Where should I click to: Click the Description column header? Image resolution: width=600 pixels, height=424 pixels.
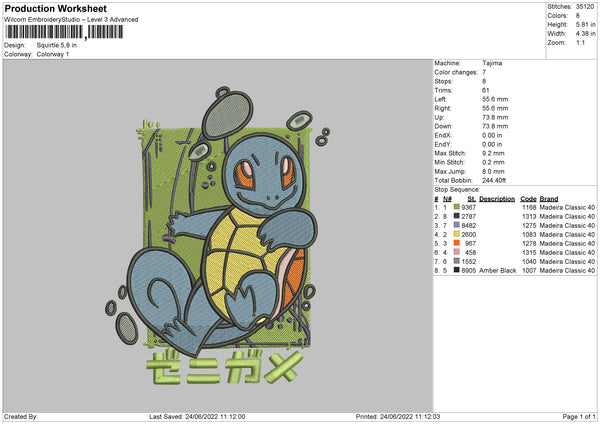coord(497,198)
